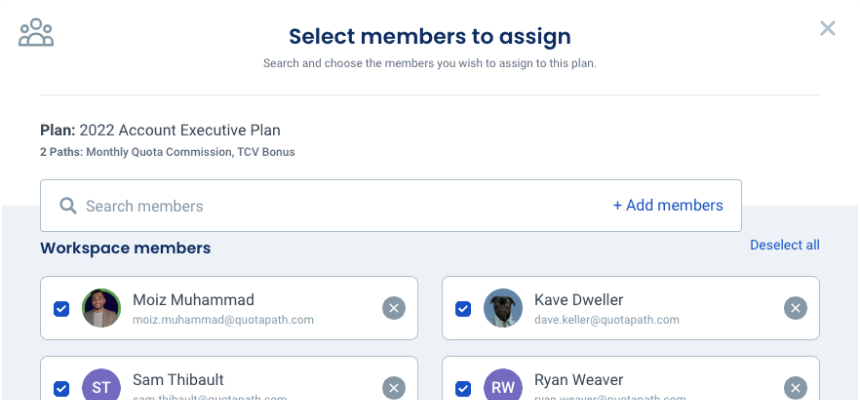Remove Moiz Muhammad using the X icon
Screen dimensions: 860x400
click(394, 308)
